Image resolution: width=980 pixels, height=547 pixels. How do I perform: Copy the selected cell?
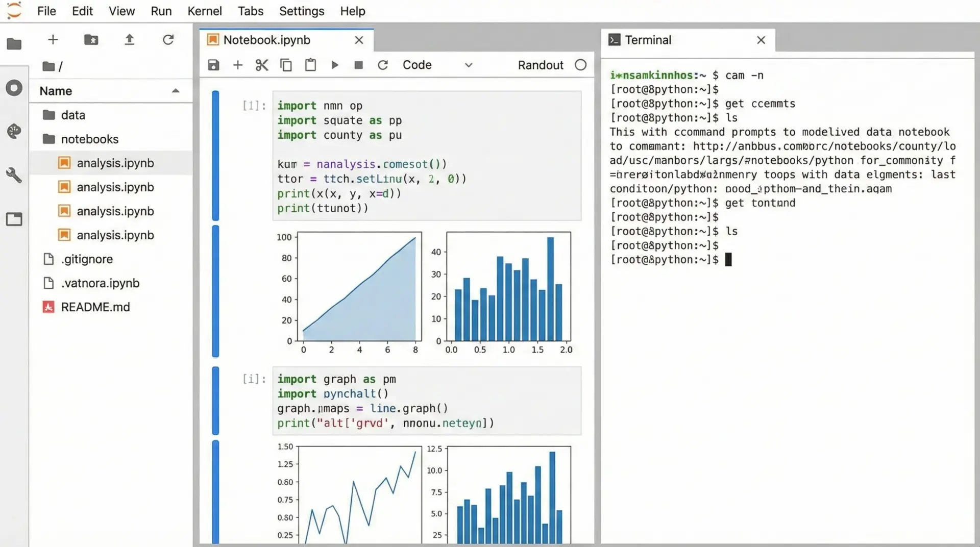pos(286,65)
